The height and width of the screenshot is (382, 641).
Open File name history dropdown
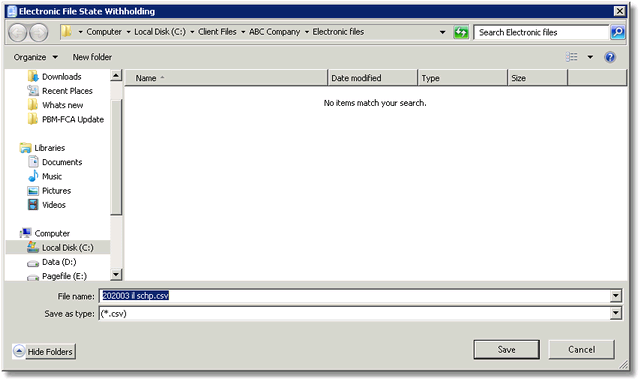click(x=616, y=296)
